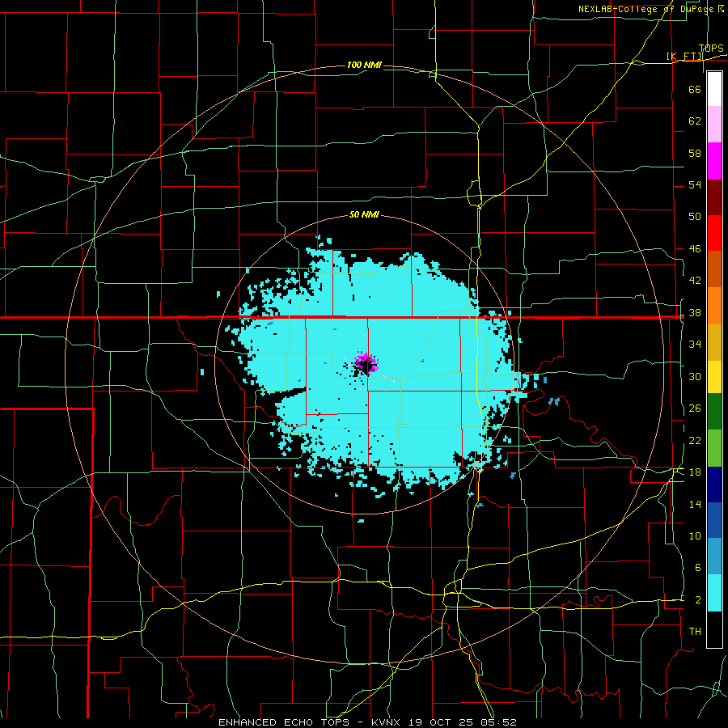The height and width of the screenshot is (728, 728).
Task: Click the 22 value on the legend scale
Action: point(695,440)
